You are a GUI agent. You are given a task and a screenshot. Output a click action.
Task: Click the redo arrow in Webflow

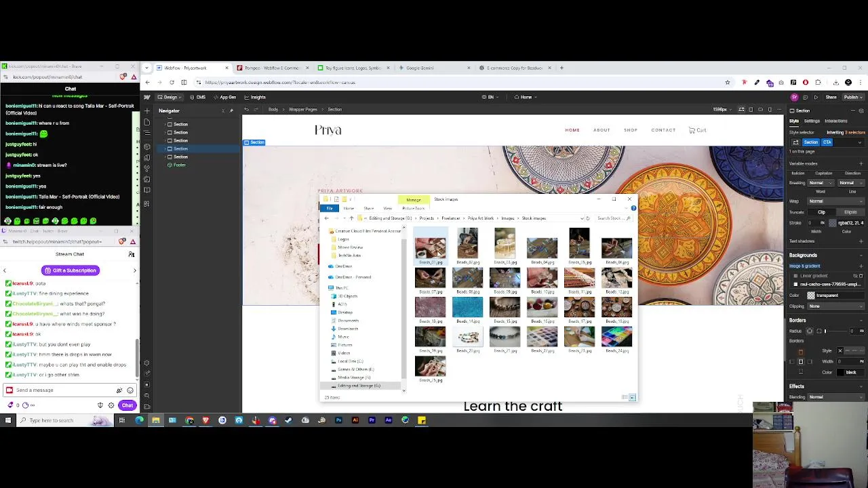click(x=258, y=109)
